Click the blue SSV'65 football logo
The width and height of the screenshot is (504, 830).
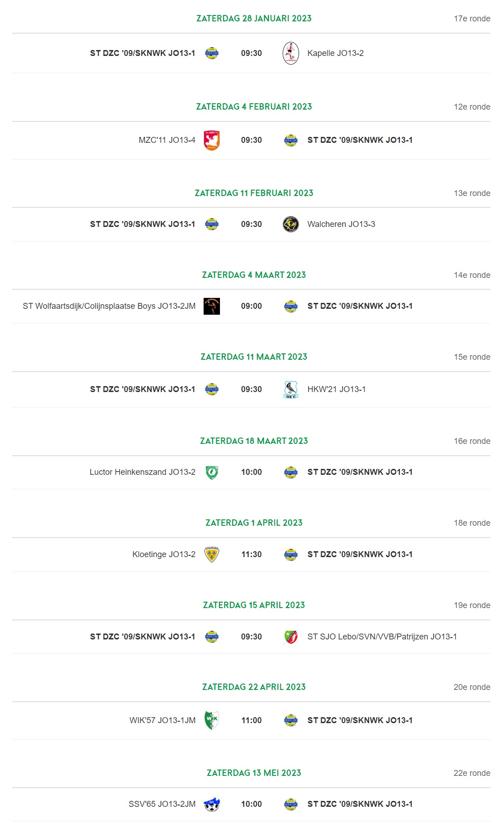pos(212,804)
